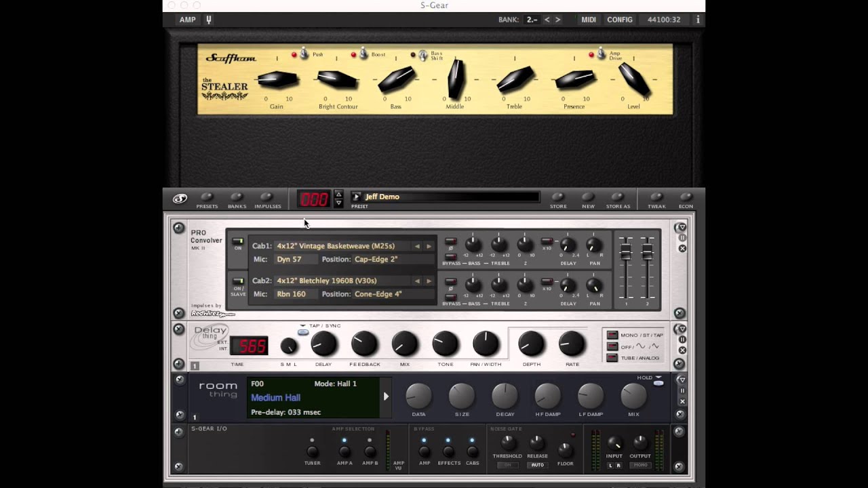This screenshot has height=488, width=868.
Task: Click the Room Thing preset play arrow
Action: [x=386, y=396]
